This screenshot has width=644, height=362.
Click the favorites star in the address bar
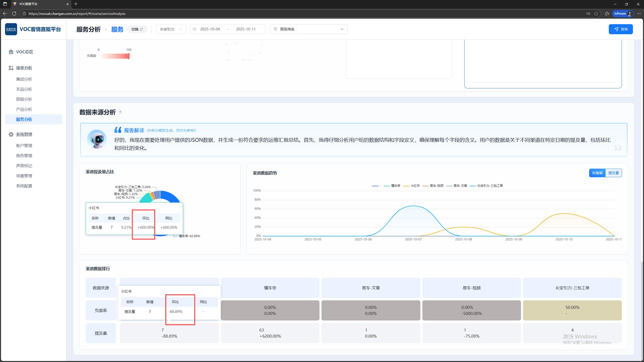click(x=596, y=14)
